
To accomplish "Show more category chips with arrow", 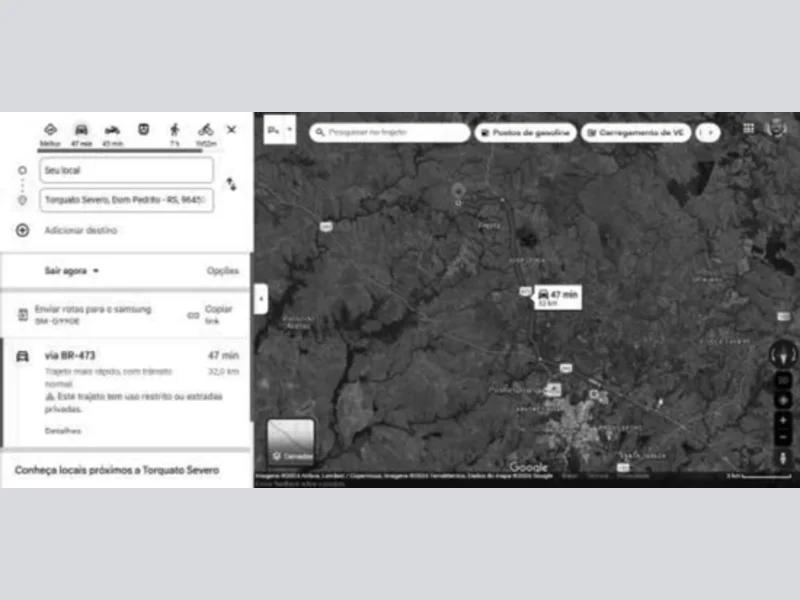I will coord(708,133).
